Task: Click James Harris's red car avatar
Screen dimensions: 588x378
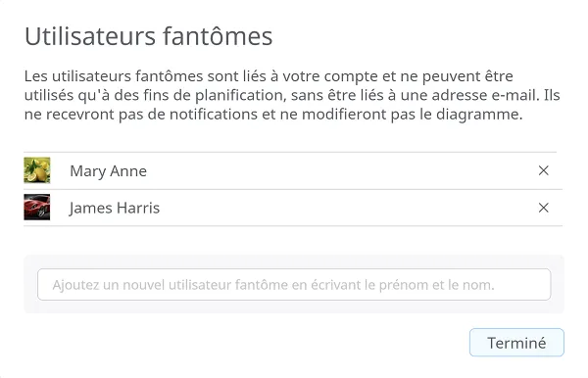Action: point(37,208)
